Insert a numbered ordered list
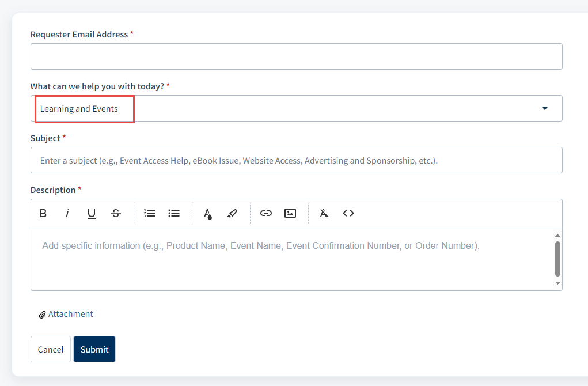 pos(150,213)
